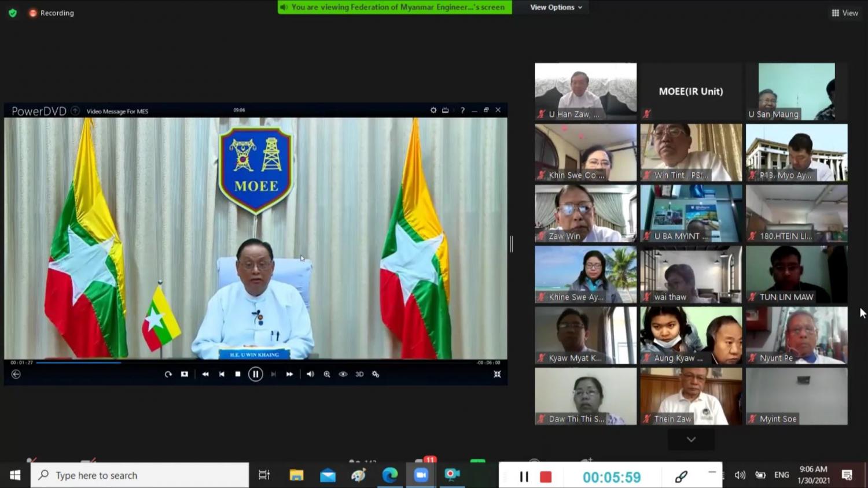Image resolution: width=868 pixels, height=488 pixels.
Task: Open PowerDVD zoom magnifier control
Action: tap(327, 374)
